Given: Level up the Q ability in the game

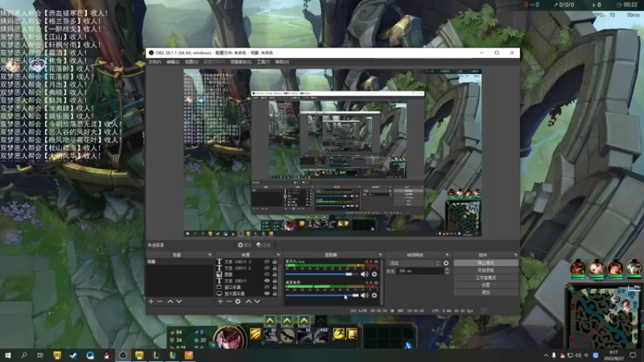Looking at the screenshot, I should 270,320.
